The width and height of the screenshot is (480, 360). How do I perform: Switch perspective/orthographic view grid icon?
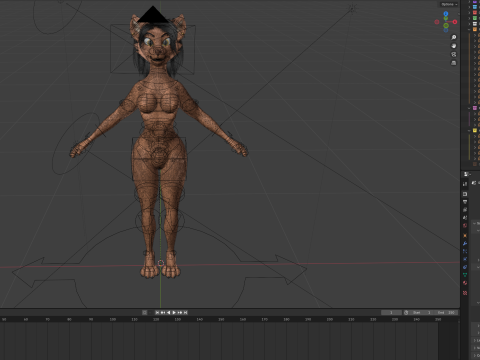pos(454,63)
